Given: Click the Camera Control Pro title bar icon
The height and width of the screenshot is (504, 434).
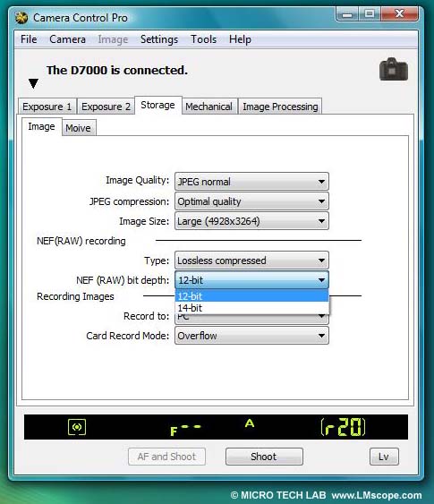Looking at the screenshot, I should tap(21, 18).
